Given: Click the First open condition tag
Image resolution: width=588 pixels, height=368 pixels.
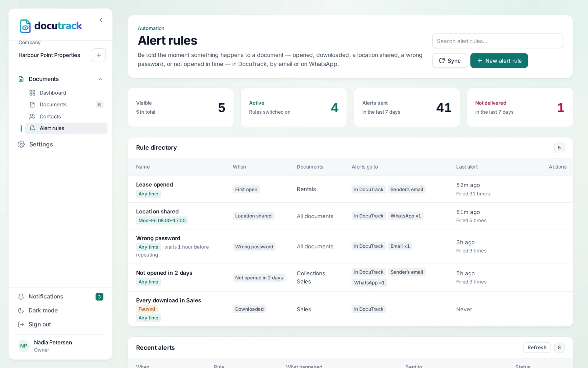Looking at the screenshot, I should (246, 190).
